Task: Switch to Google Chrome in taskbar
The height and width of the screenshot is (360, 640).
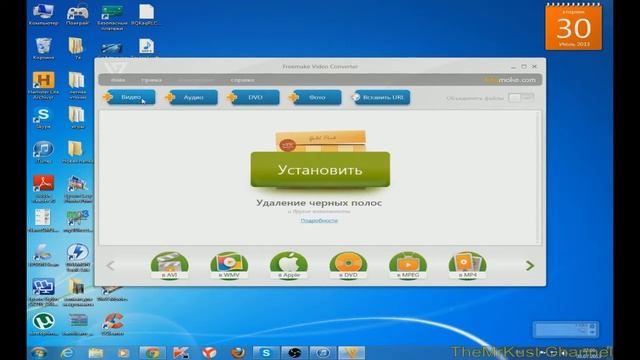Action: pyautogui.click(x=152, y=352)
